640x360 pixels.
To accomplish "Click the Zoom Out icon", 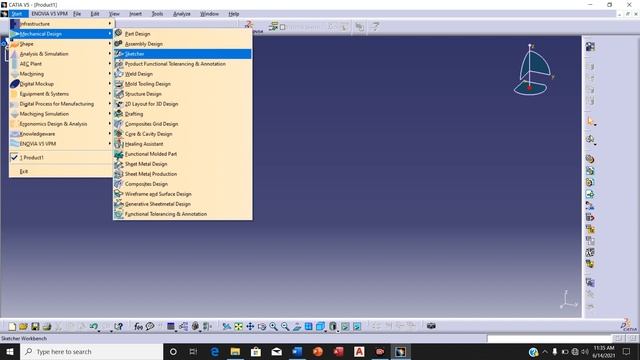I will [285, 326].
